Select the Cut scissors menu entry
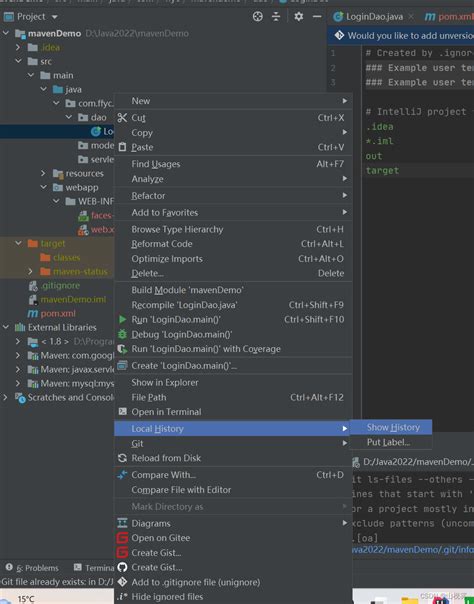Image resolution: width=474 pixels, height=604 pixels. [x=233, y=118]
